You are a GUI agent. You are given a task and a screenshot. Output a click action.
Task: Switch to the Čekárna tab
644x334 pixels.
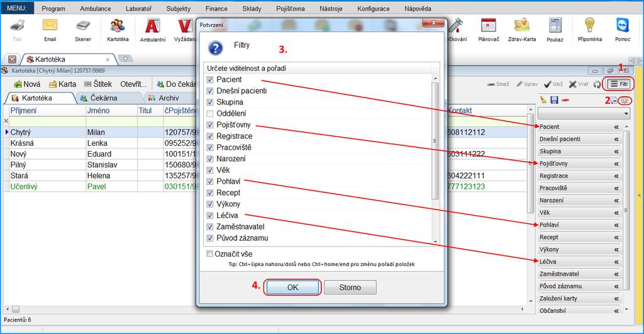(99, 98)
